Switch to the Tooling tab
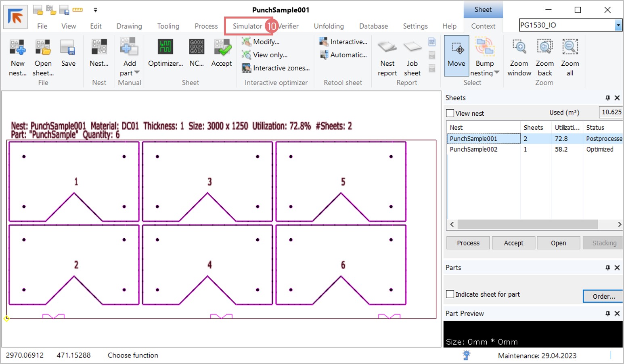This screenshot has height=364, width=624. coord(168,26)
